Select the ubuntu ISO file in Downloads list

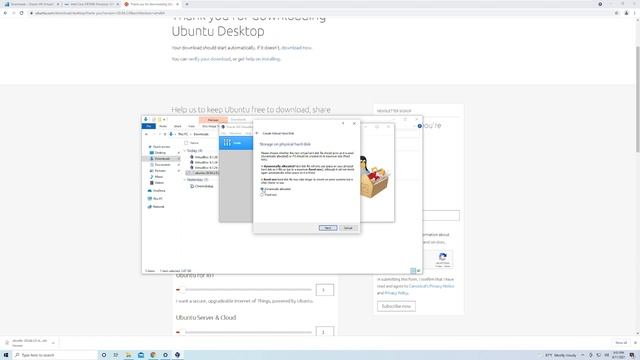tap(203, 173)
